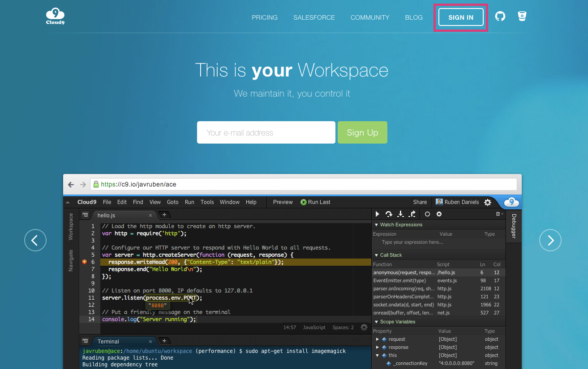Click the green Sign Up button
Viewport: 588px width, 369px height.
pos(362,132)
